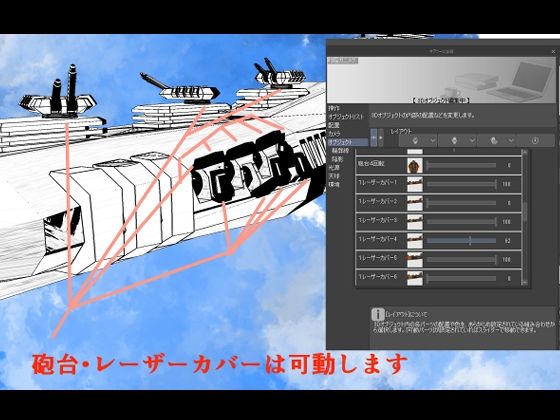Image resolution: width=560 pixels, height=420 pixels.
Task: Select the 操作 category in the list
Action: point(334,108)
